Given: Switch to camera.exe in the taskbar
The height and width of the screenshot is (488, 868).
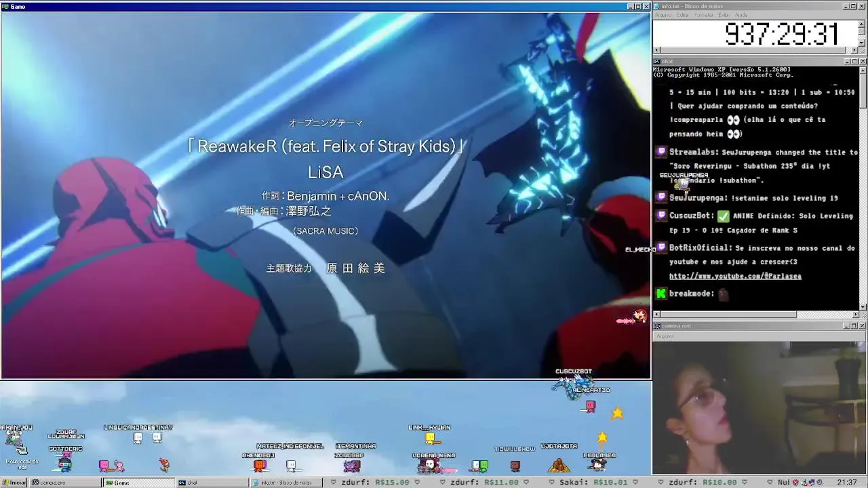Looking at the screenshot, I should tap(65, 483).
